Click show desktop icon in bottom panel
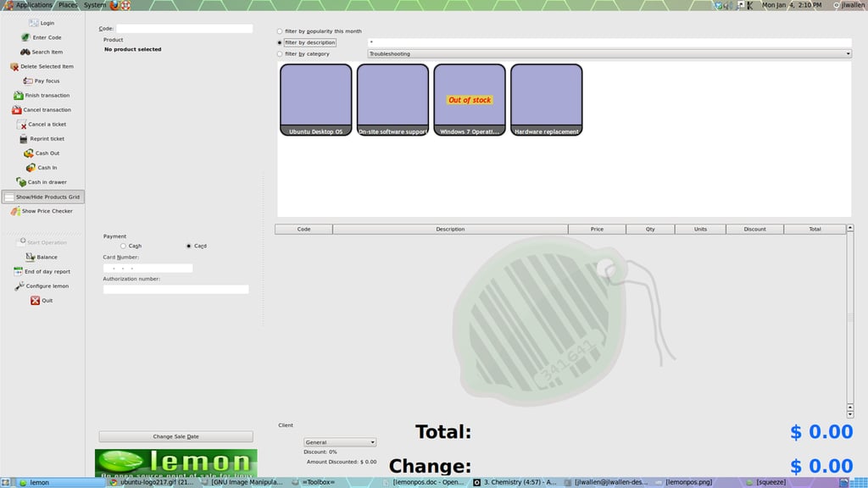 (5, 482)
